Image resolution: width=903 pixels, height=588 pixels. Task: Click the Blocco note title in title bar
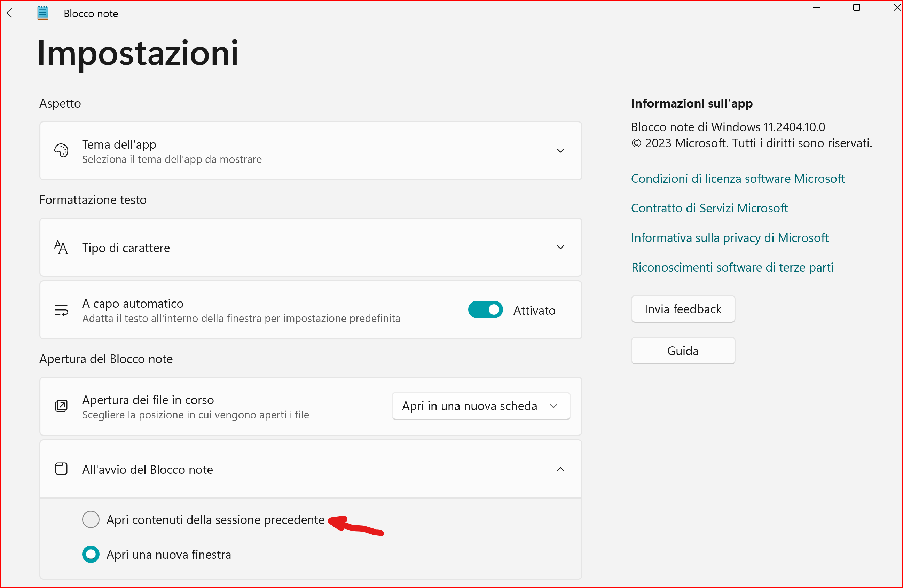tap(91, 13)
